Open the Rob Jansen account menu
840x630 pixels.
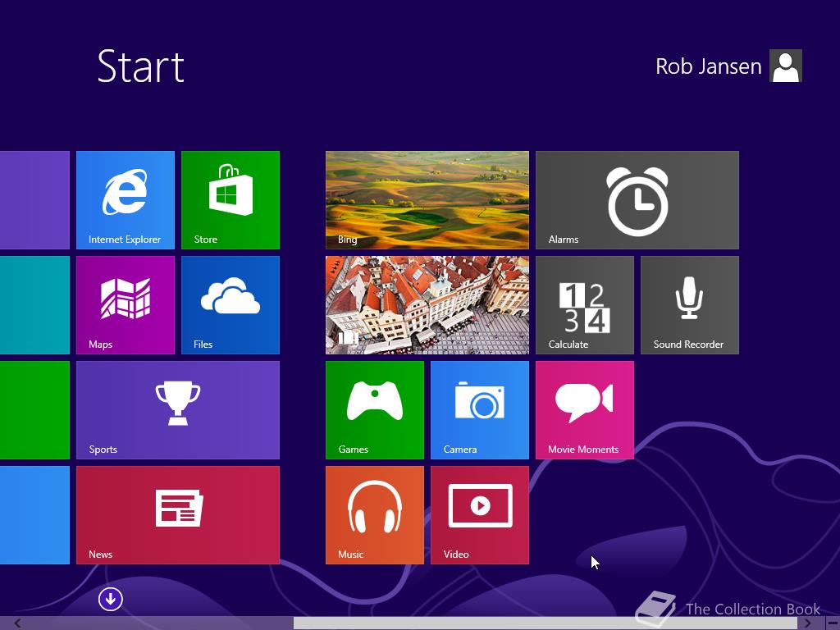728,66
